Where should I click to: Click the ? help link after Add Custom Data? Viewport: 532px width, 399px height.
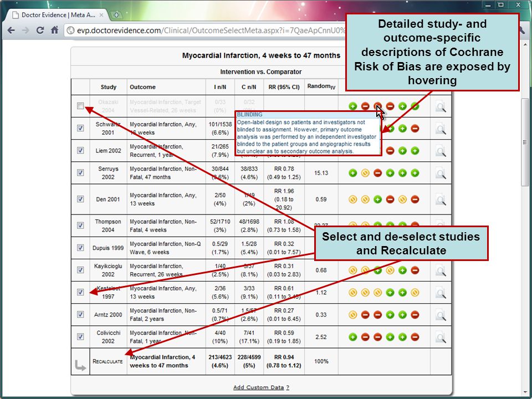point(288,387)
